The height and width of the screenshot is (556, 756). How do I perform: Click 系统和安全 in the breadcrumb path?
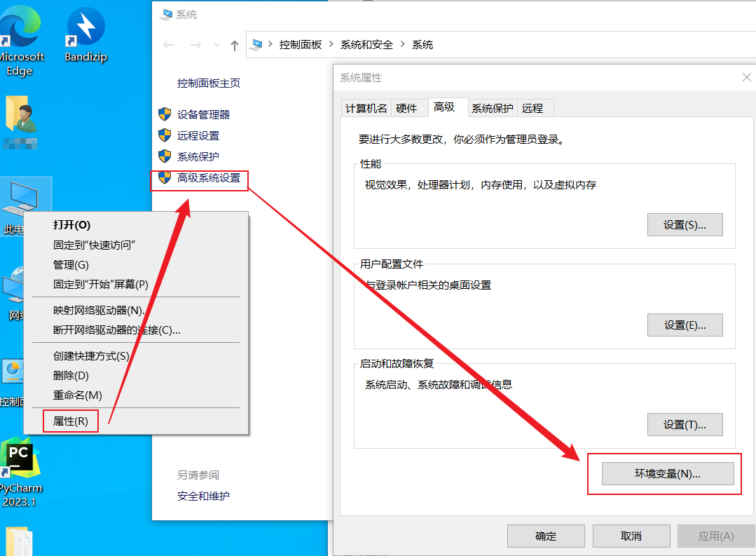[366, 45]
